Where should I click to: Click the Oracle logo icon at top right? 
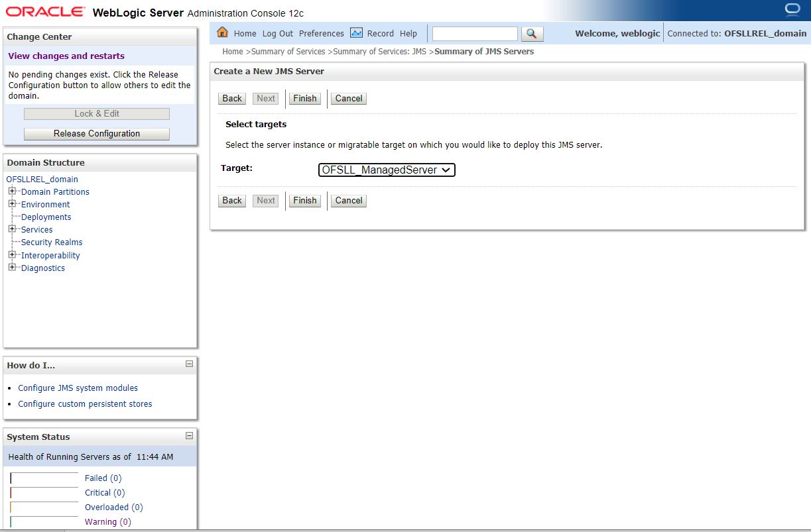[792, 9]
